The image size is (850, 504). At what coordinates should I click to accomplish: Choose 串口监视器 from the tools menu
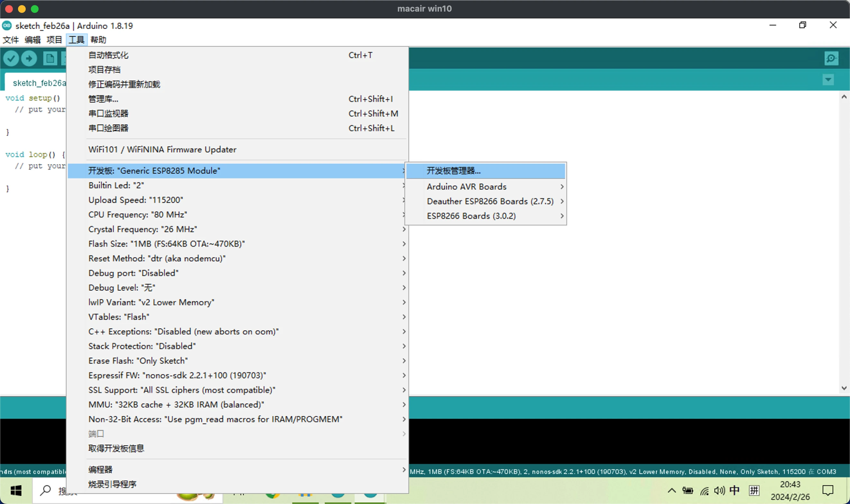pos(108,113)
